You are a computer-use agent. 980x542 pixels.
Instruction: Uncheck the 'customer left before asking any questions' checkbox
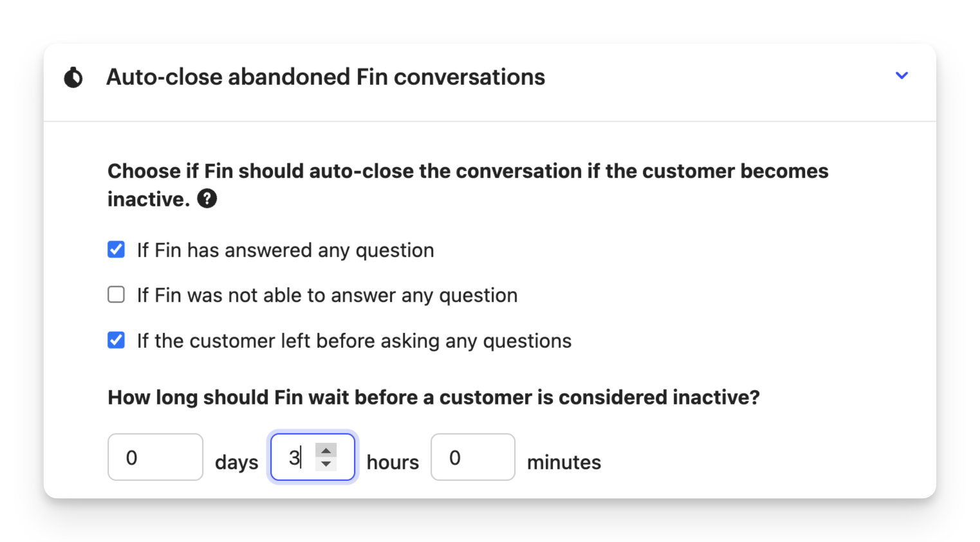click(x=116, y=340)
